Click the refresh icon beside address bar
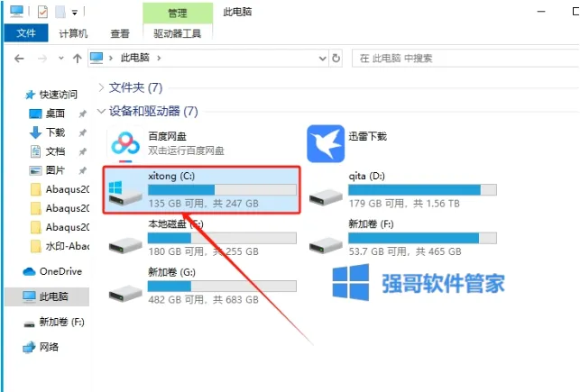This screenshot has width=580, height=392. (x=336, y=58)
